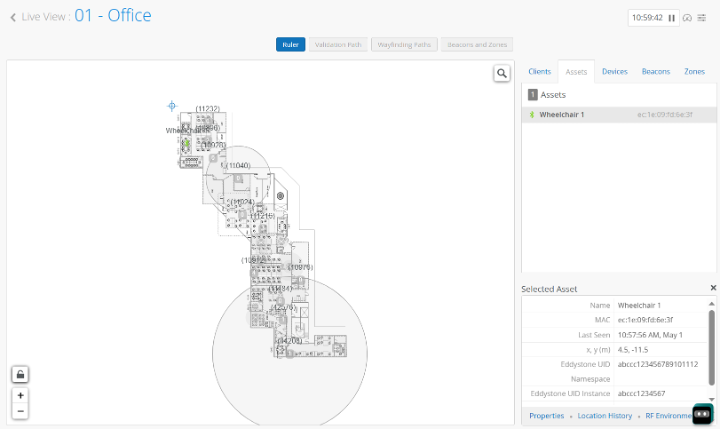The image size is (720, 430).
Task: Select the Wheelchair 1 asset row
Action: point(619,114)
